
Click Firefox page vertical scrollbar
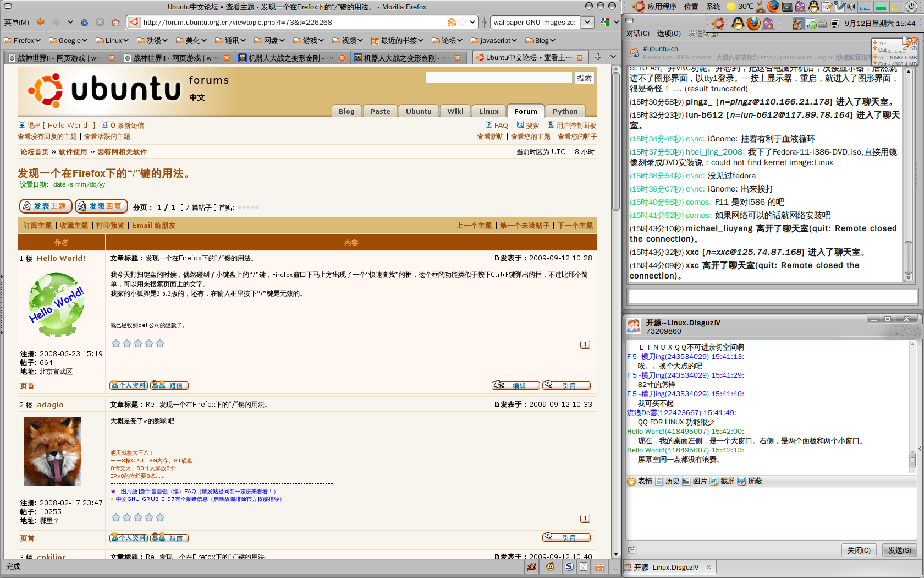pos(615,311)
